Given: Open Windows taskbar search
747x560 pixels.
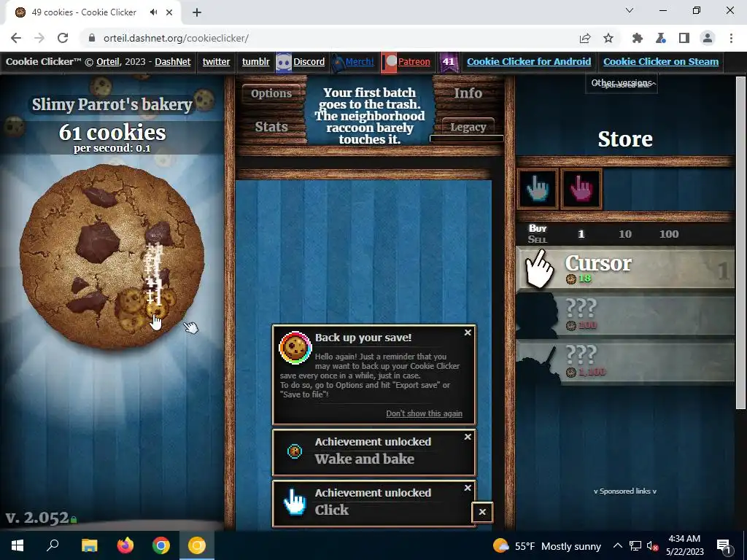Looking at the screenshot, I should pos(53,545).
